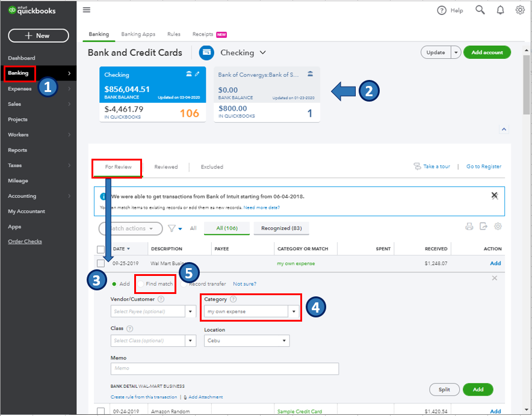Select the Find match radio button

tap(140, 284)
